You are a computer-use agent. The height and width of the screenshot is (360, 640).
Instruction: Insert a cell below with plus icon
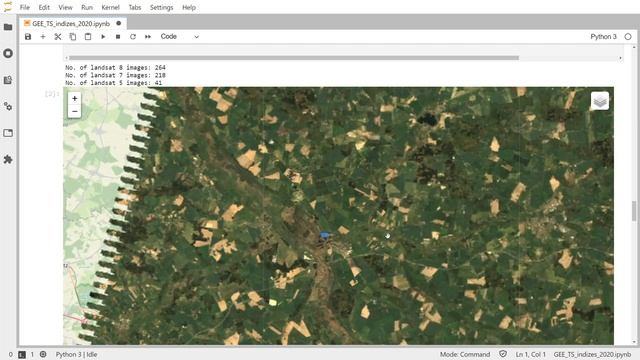click(43, 37)
